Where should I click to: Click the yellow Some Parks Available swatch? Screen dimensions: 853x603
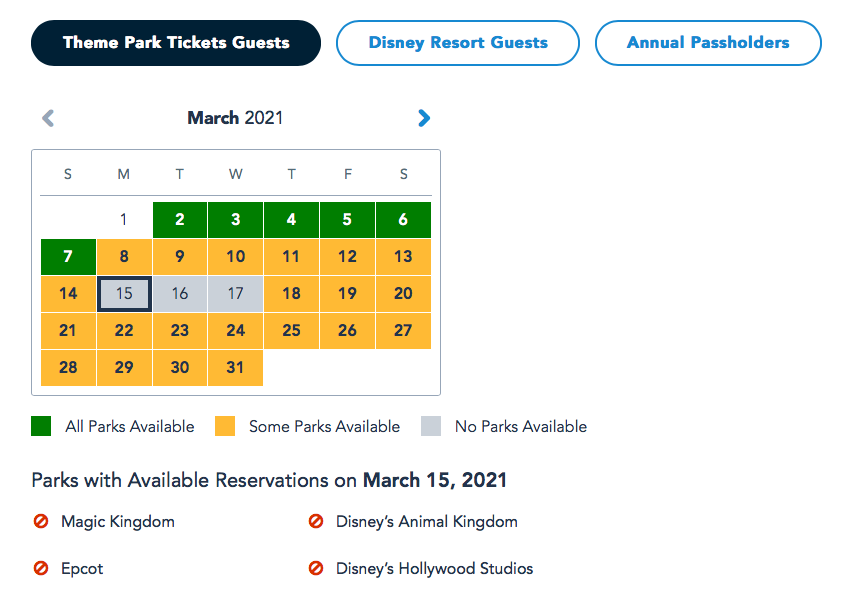pos(225,427)
